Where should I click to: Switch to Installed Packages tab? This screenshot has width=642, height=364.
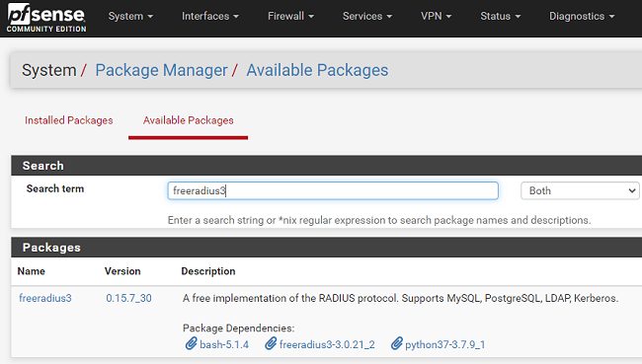(69, 120)
